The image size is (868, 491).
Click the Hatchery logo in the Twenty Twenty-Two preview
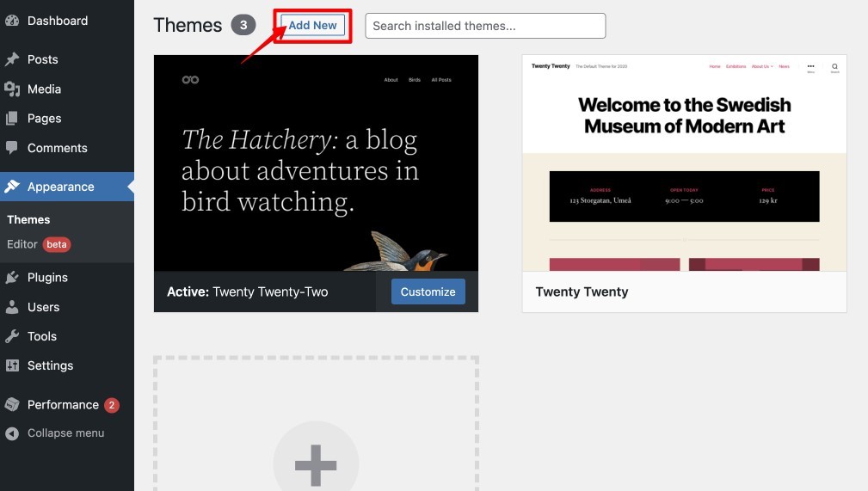click(190, 80)
